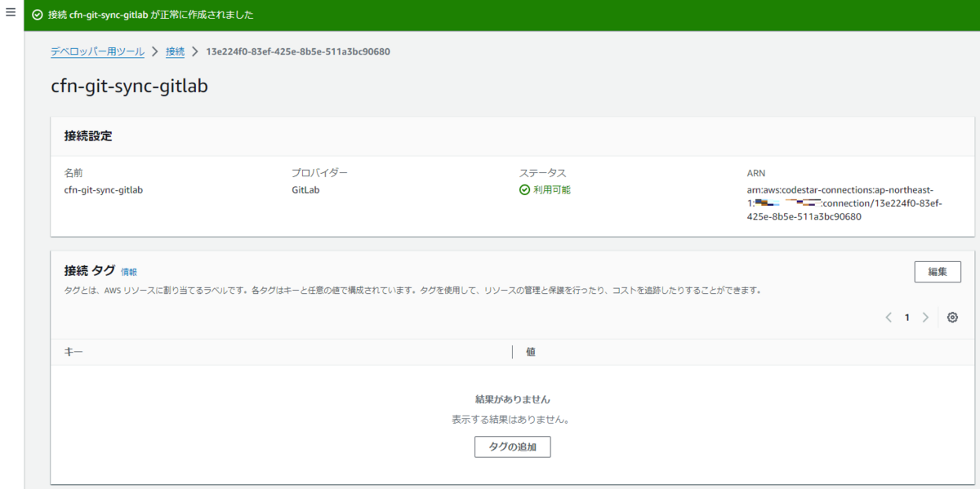This screenshot has height=489, width=980.
Task: Click the プロバイダー field label
Action: 319,173
